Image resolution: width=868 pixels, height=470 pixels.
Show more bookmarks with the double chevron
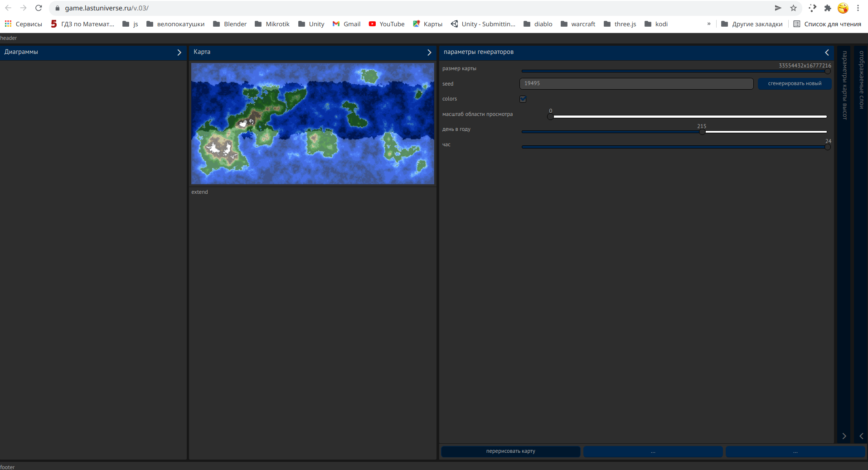pos(709,24)
